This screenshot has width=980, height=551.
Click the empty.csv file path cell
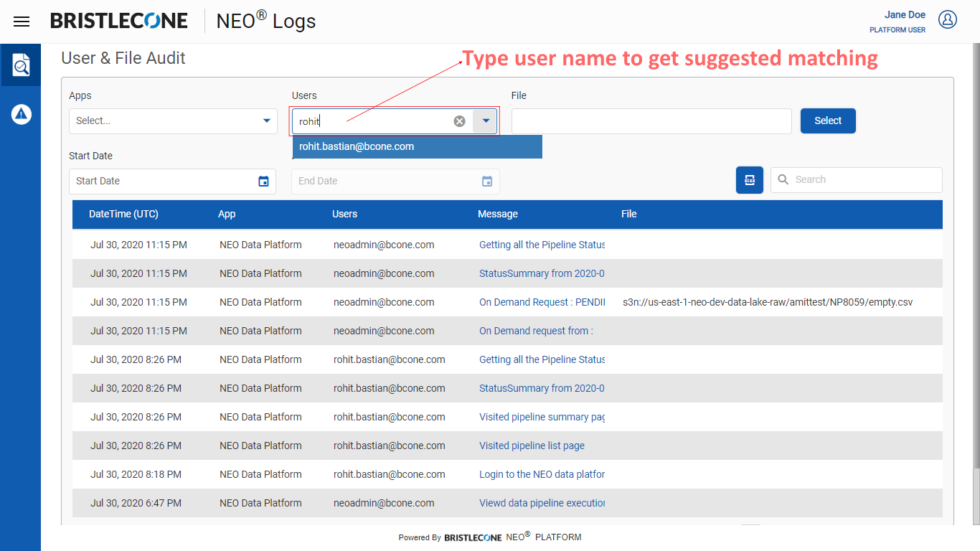[x=768, y=302]
